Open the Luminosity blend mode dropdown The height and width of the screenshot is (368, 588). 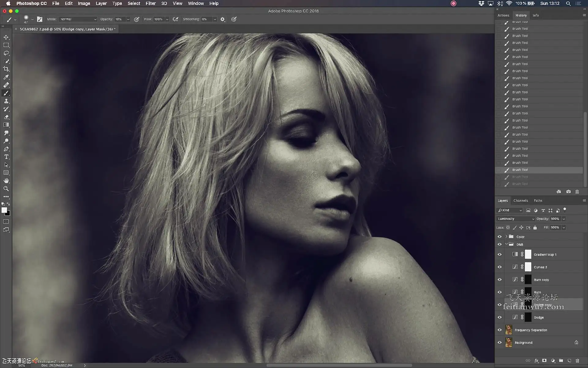tap(516, 219)
